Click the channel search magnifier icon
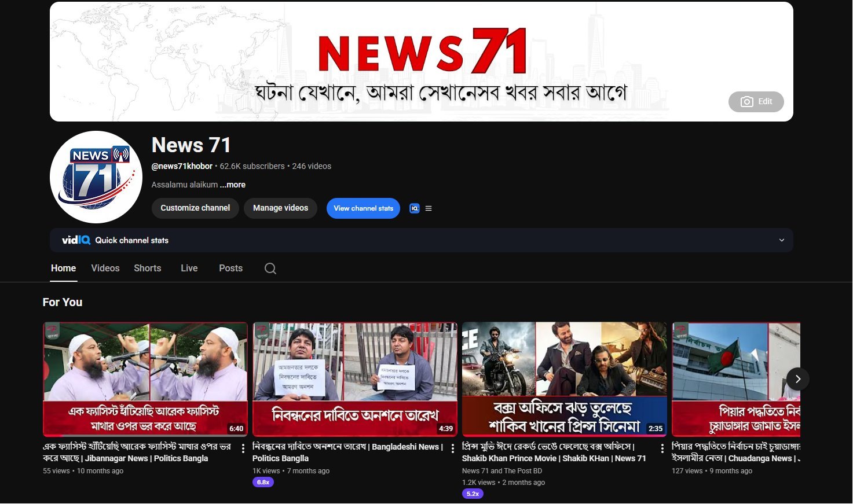Viewport: 853px width, 504px height. 270,268
